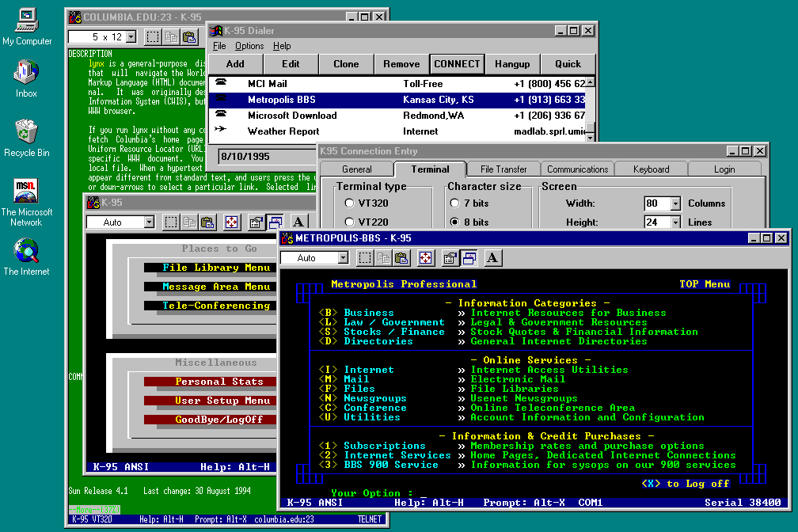Select the VT320 terminal type
The image size is (798, 532).
pos(349,203)
